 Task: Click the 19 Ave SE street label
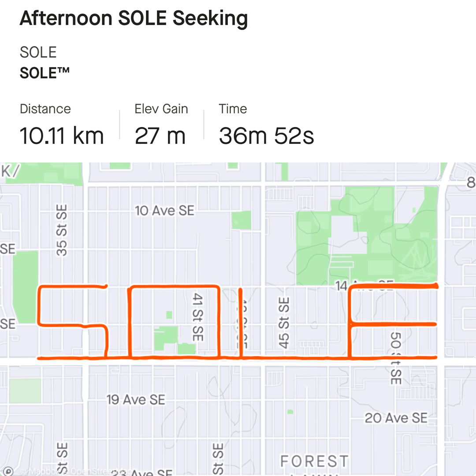tap(136, 400)
